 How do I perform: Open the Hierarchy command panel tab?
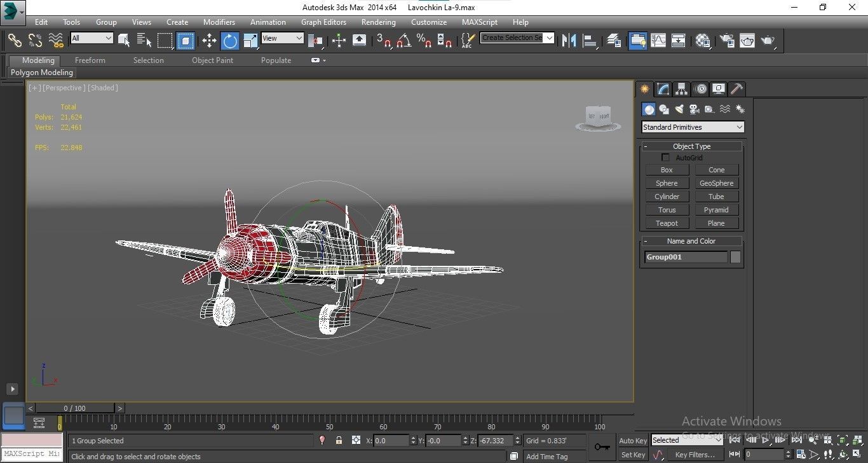pyautogui.click(x=681, y=89)
